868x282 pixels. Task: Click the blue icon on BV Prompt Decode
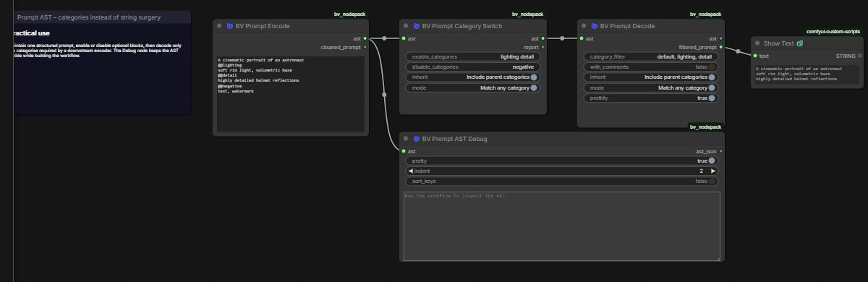tap(594, 26)
